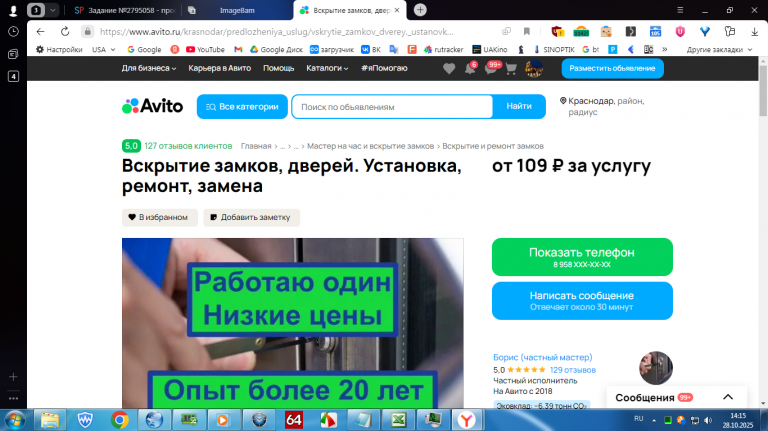Open the Главная breadcrumb link
The width and height of the screenshot is (768, 431).
click(x=256, y=146)
